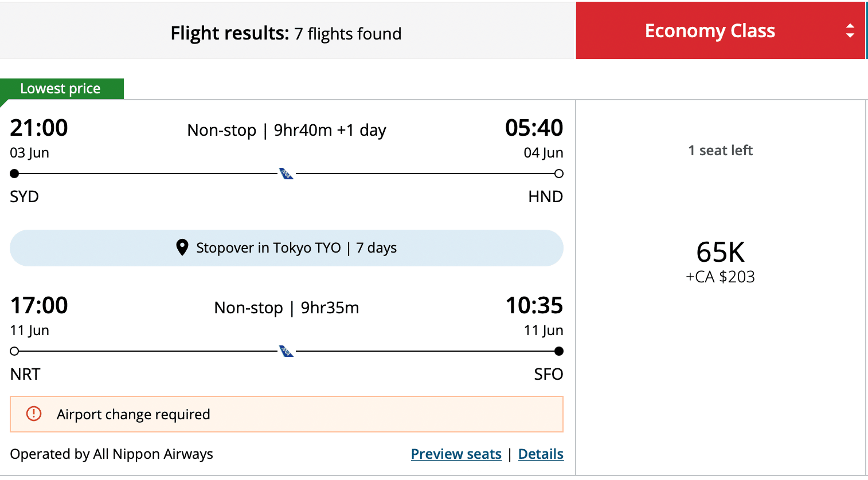Click the hollow arrival circle above HND
Screen dimensions: 868x480
pyautogui.click(x=559, y=174)
